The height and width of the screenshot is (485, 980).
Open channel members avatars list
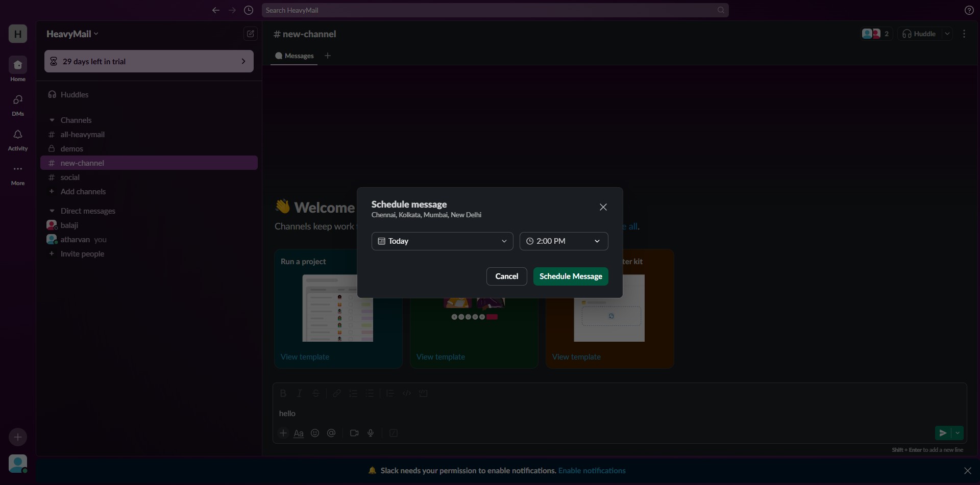click(x=875, y=34)
